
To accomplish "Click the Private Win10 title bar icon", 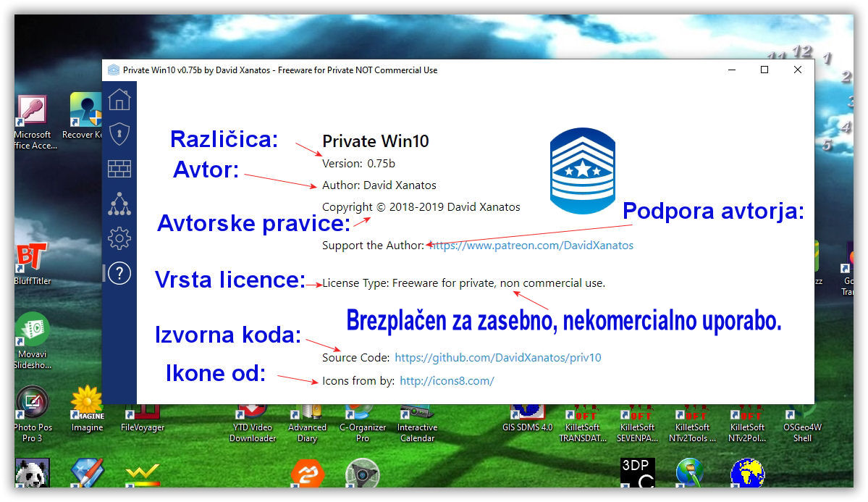I will tap(114, 70).
